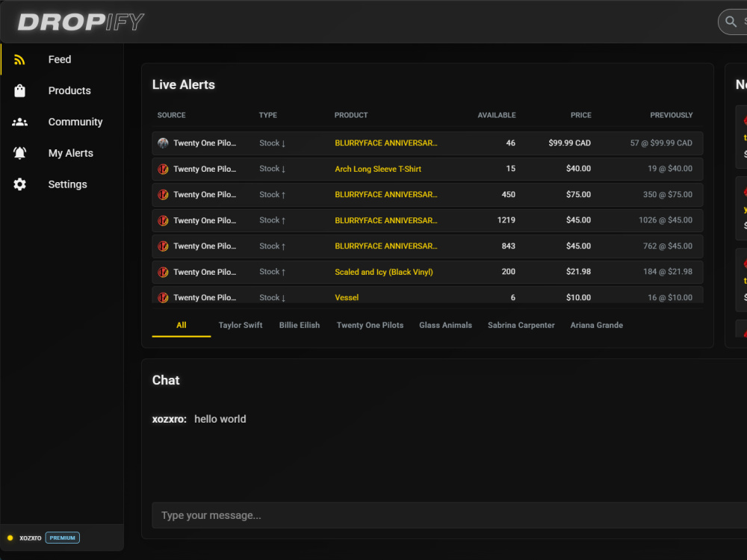The width and height of the screenshot is (747, 560).
Task: Click the AVAILABLE column header
Action: coord(497,115)
